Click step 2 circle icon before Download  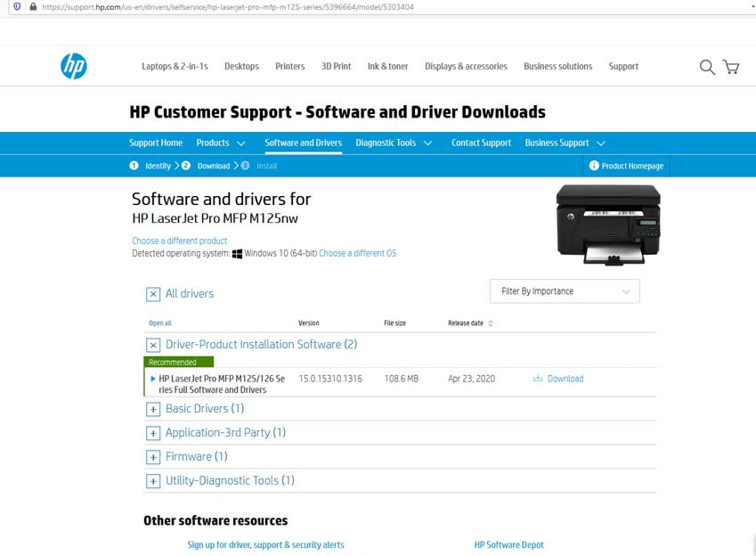pos(185,166)
